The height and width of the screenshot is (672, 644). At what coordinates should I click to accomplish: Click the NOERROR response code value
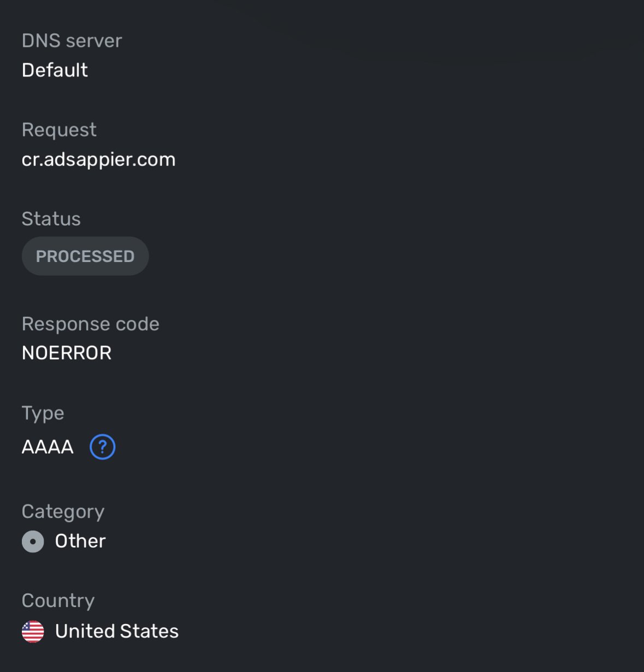point(66,353)
